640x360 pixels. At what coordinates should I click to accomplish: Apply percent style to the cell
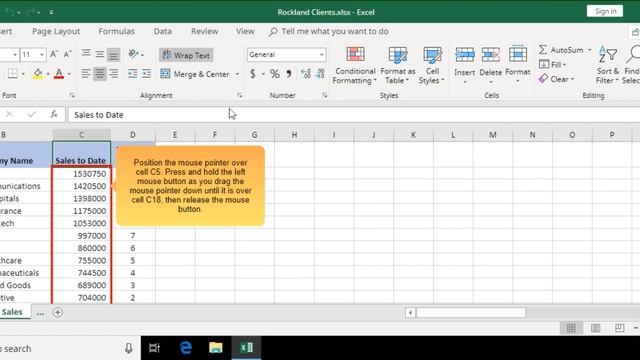tap(275, 74)
